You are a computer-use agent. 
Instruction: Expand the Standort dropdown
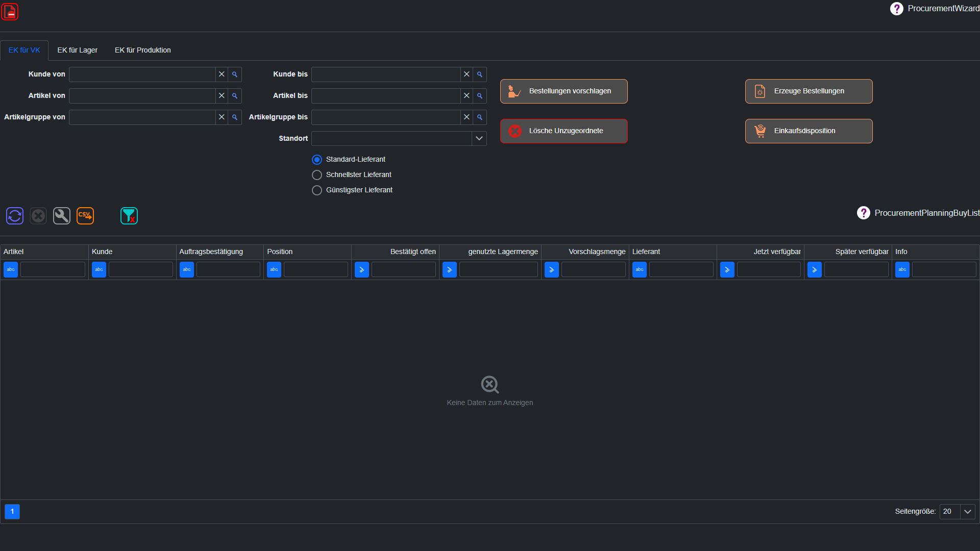(x=479, y=139)
